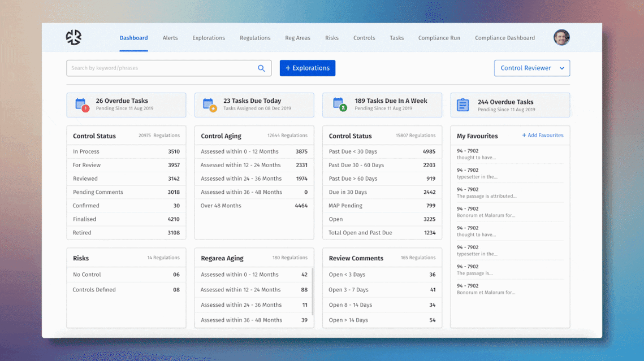Open the user profile avatar

pos(561,37)
